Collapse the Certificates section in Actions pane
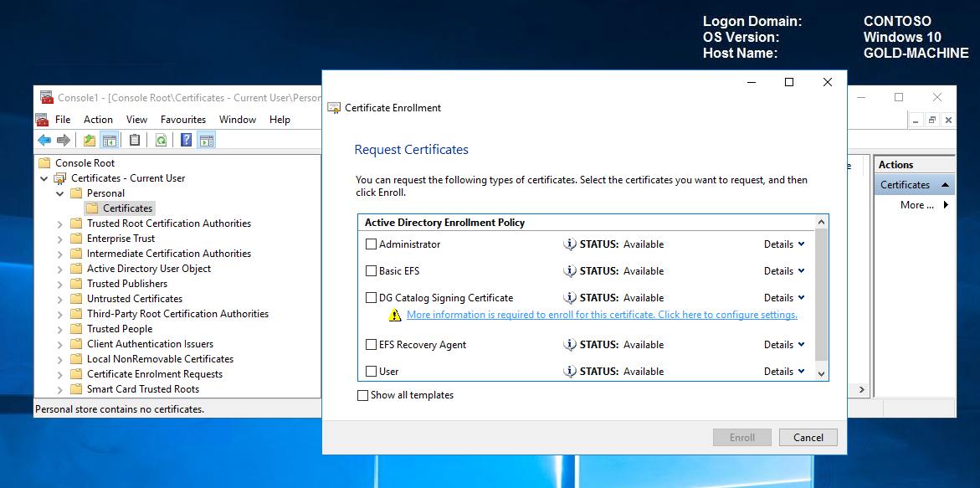The height and width of the screenshot is (488, 980). pos(944,185)
